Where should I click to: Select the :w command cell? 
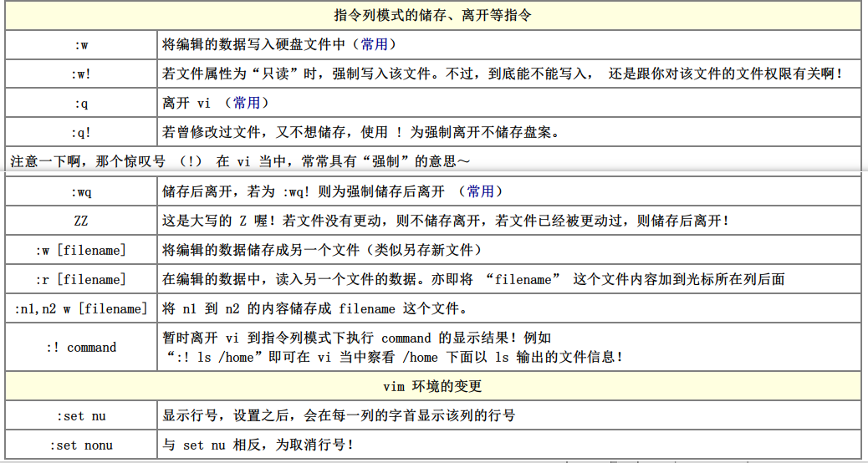pos(81,44)
